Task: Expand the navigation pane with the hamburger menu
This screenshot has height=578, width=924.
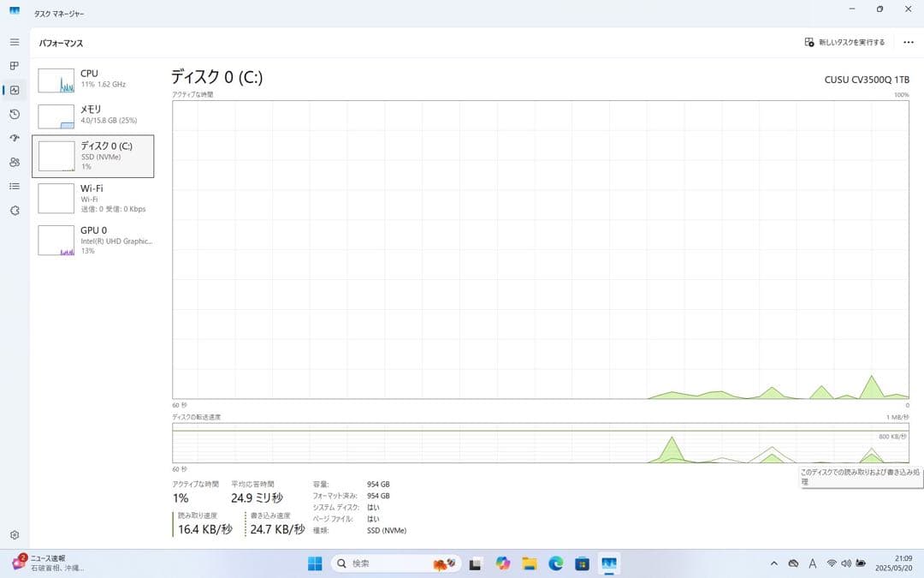Action: click(x=14, y=40)
